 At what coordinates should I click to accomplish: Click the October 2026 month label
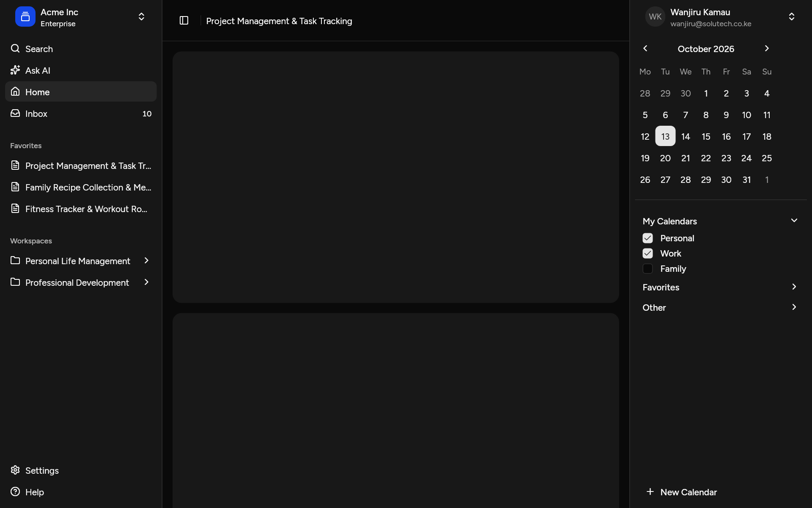pos(706,49)
